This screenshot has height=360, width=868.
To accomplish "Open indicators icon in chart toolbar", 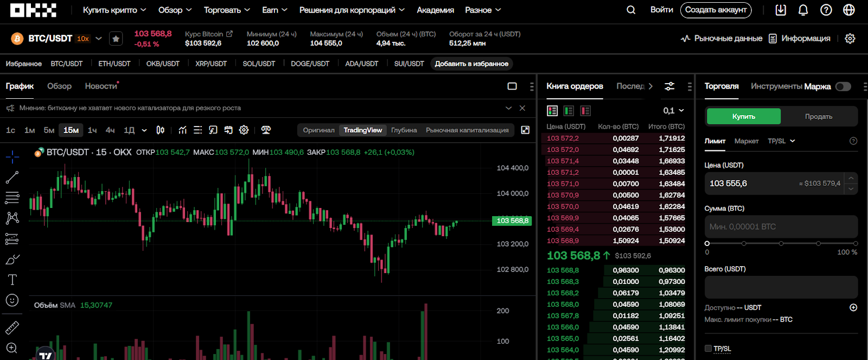I will click(x=182, y=130).
